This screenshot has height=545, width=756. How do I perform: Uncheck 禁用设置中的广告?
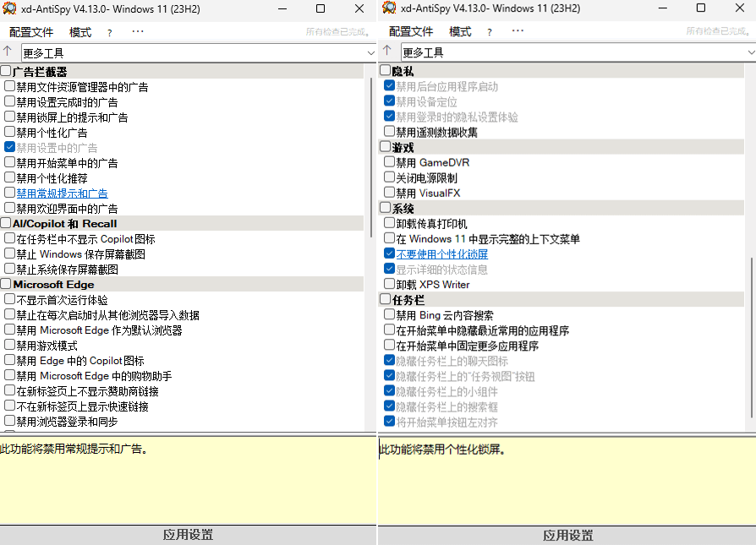click(x=9, y=147)
